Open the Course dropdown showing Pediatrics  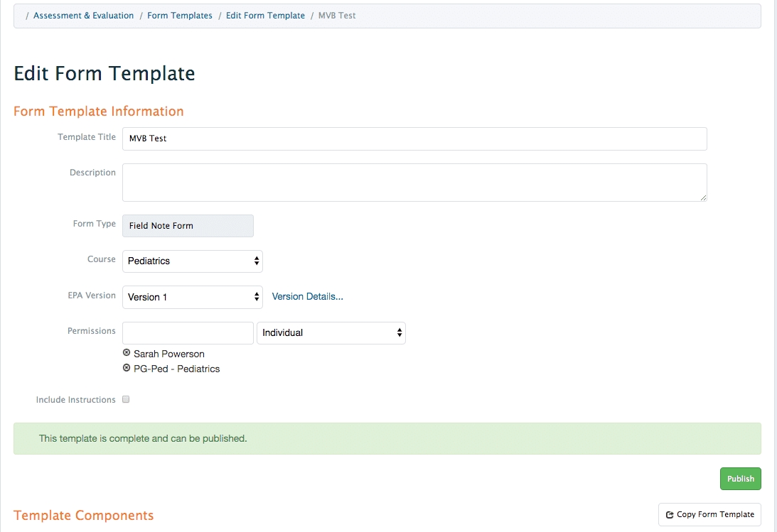coord(192,261)
